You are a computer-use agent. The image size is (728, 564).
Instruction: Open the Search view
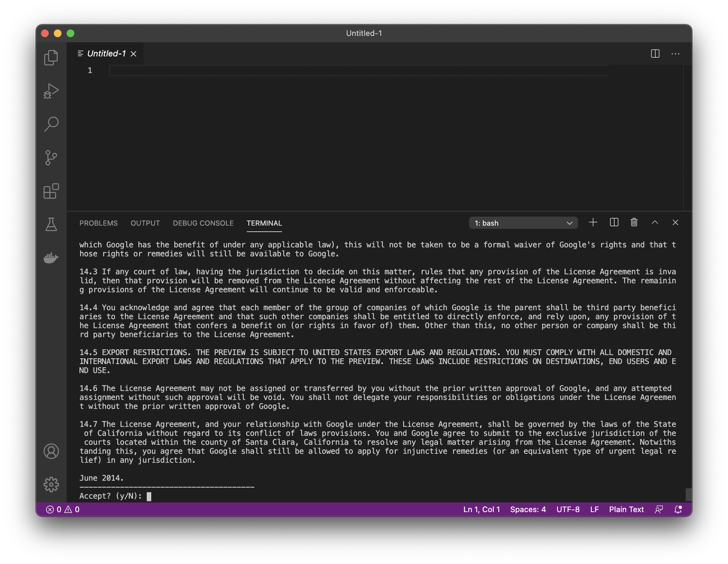(x=51, y=124)
